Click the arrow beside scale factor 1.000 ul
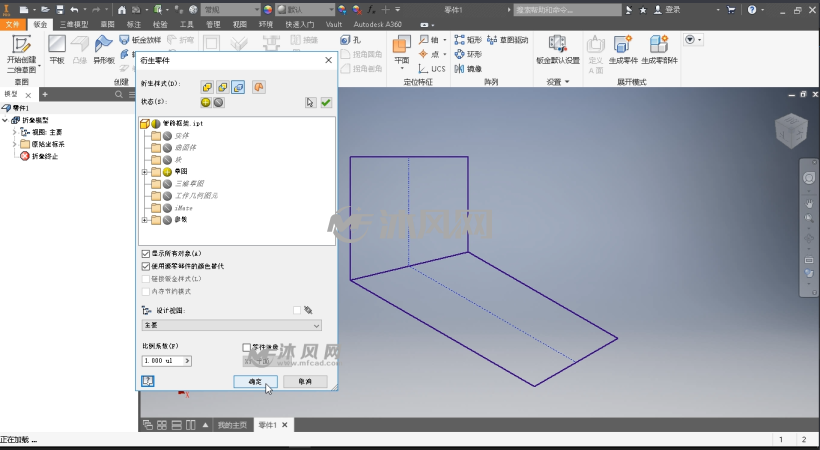820x450 pixels. pyautogui.click(x=187, y=361)
